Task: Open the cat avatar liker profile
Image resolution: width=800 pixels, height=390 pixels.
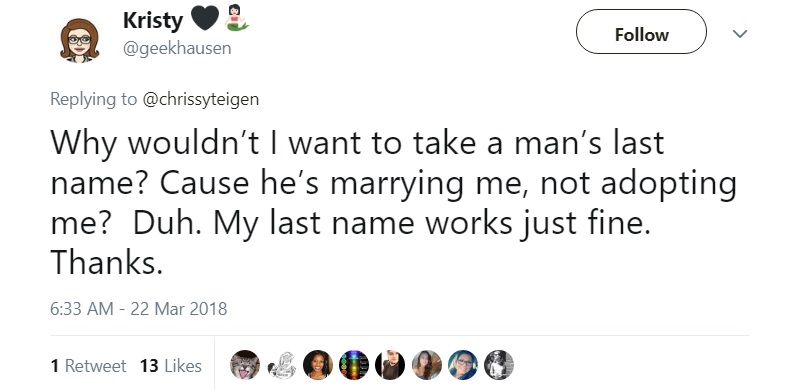Action: [x=245, y=365]
